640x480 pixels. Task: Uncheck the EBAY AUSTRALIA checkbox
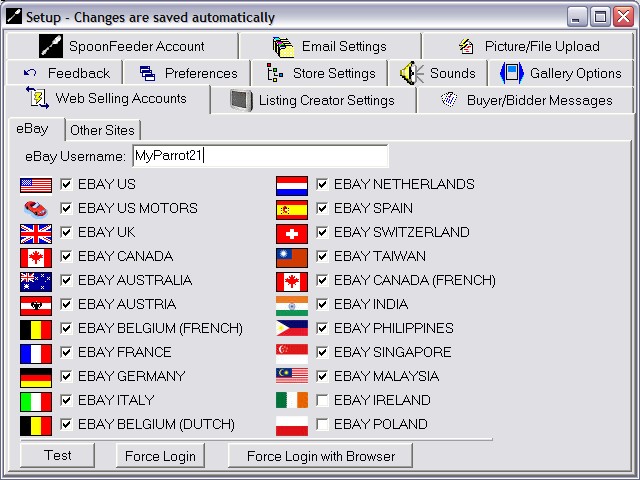coord(66,280)
